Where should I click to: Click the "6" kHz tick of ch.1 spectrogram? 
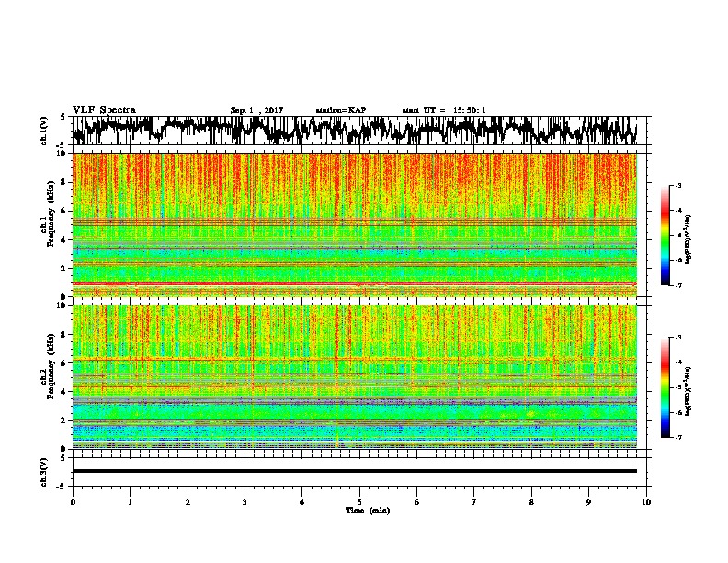63,211
